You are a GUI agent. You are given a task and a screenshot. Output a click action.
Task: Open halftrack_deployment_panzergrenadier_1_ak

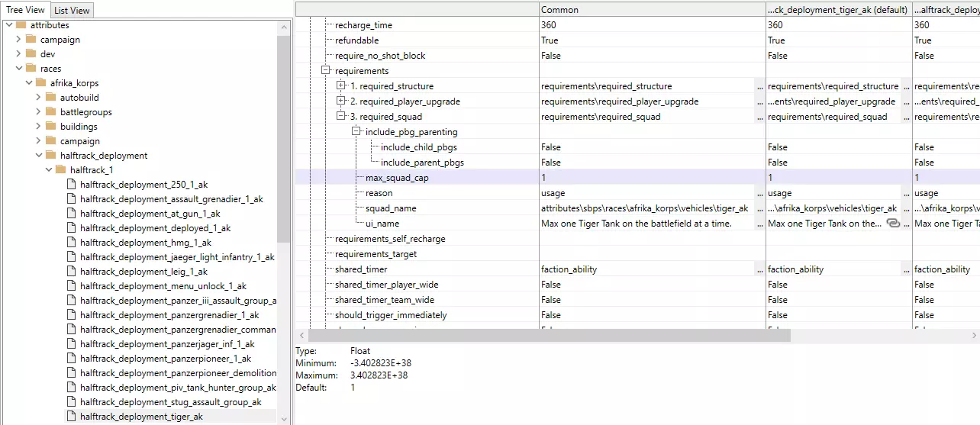point(169,315)
